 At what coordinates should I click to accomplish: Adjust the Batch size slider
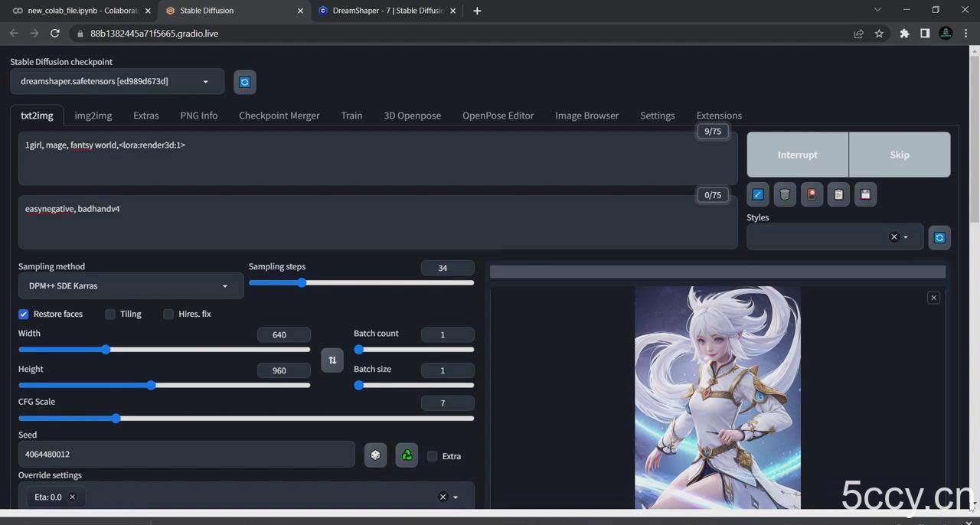click(x=414, y=385)
